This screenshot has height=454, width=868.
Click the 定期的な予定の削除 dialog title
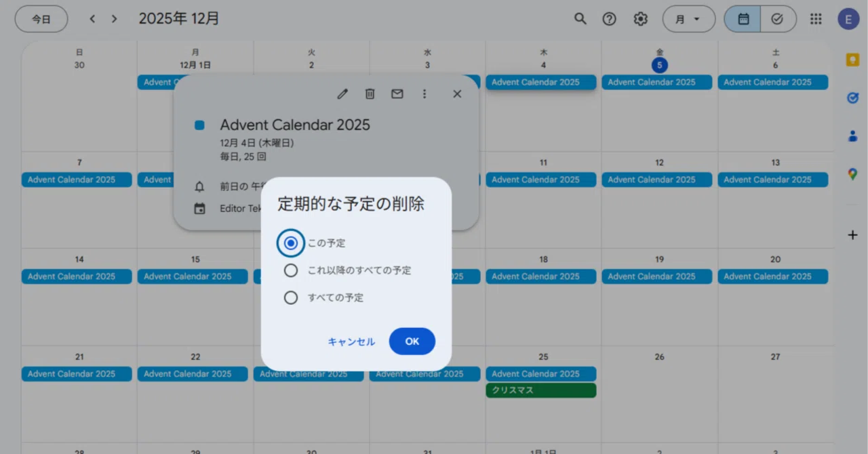pyautogui.click(x=351, y=205)
